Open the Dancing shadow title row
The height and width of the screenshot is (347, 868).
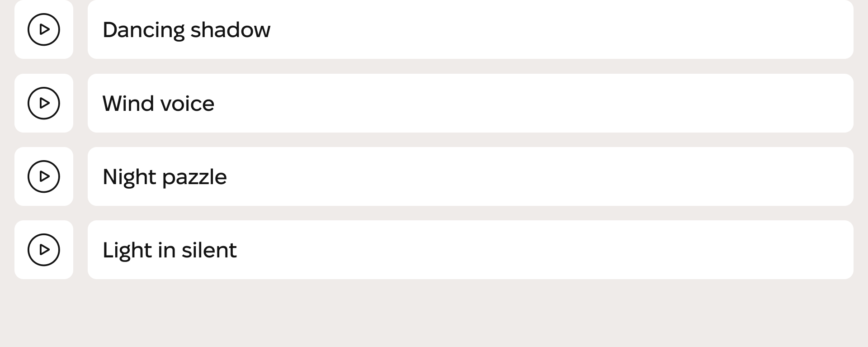tap(471, 29)
